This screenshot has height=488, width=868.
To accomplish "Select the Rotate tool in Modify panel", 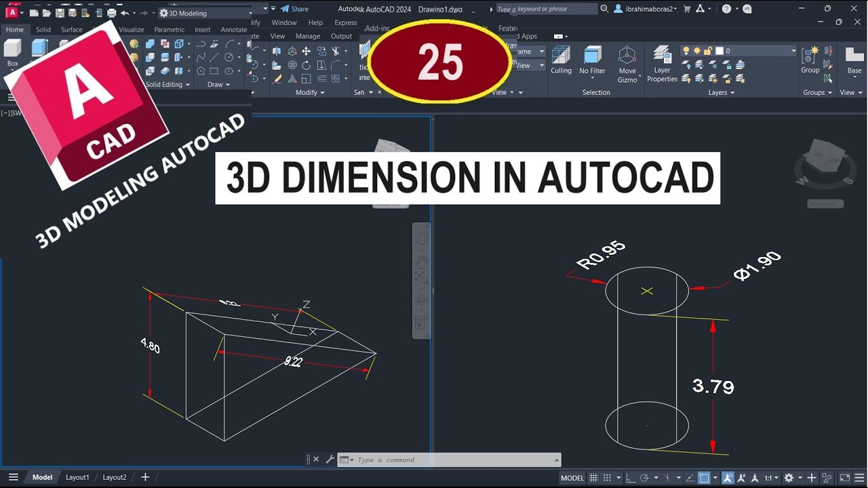I will click(307, 66).
